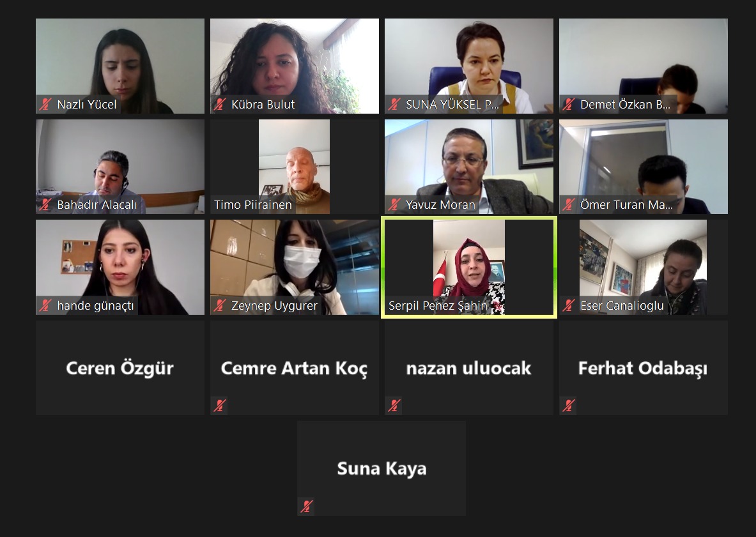The image size is (756, 537).
Task: Select Zeynep Uygurer's video tile
Action: pyautogui.click(x=294, y=268)
